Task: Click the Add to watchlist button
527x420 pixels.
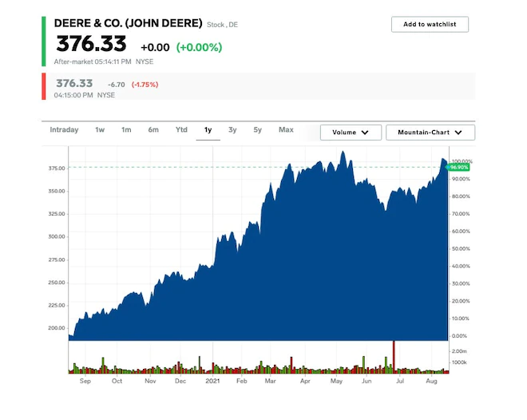Action: point(430,24)
